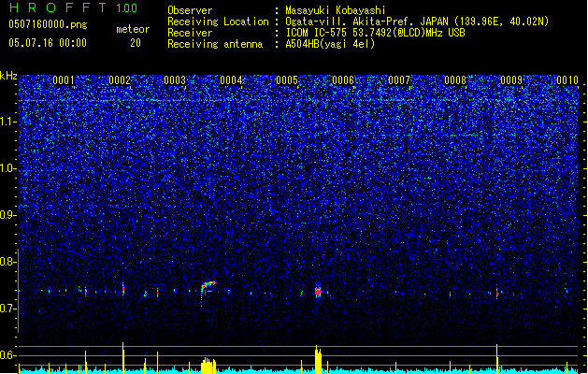
Task: Click the yellow bar cluster below 0004
Action: [208, 366]
